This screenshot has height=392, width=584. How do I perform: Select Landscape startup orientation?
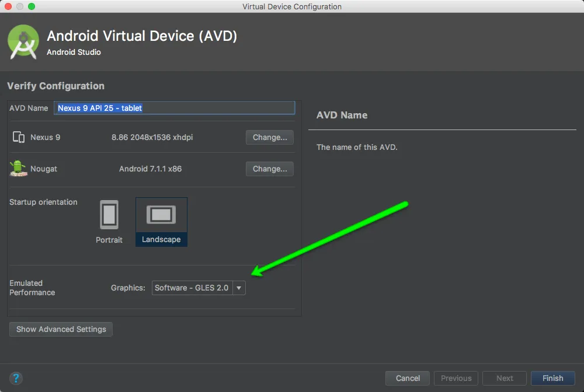point(161,222)
